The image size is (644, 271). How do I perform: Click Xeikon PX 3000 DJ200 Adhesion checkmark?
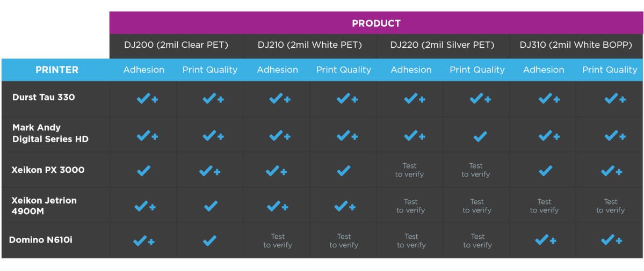pyautogui.click(x=144, y=171)
